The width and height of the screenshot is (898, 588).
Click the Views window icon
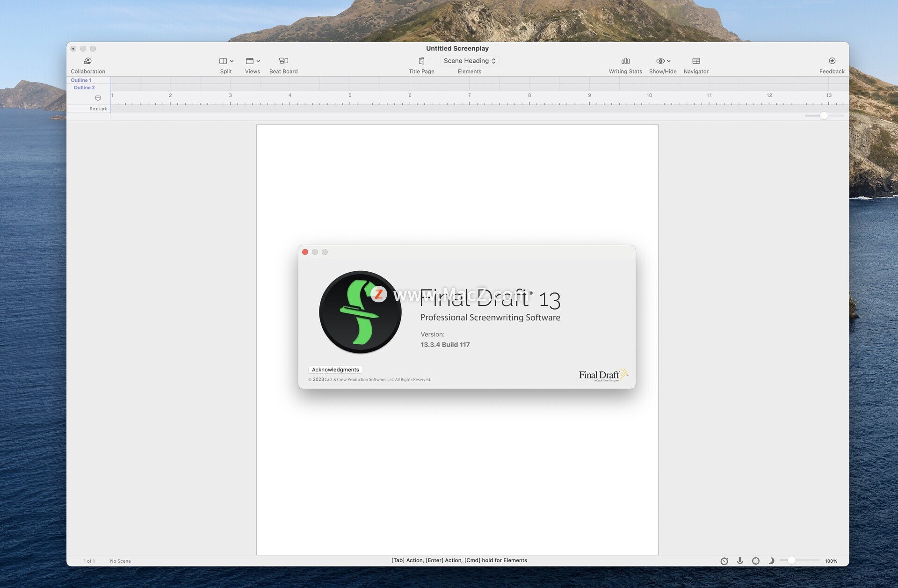click(x=250, y=61)
